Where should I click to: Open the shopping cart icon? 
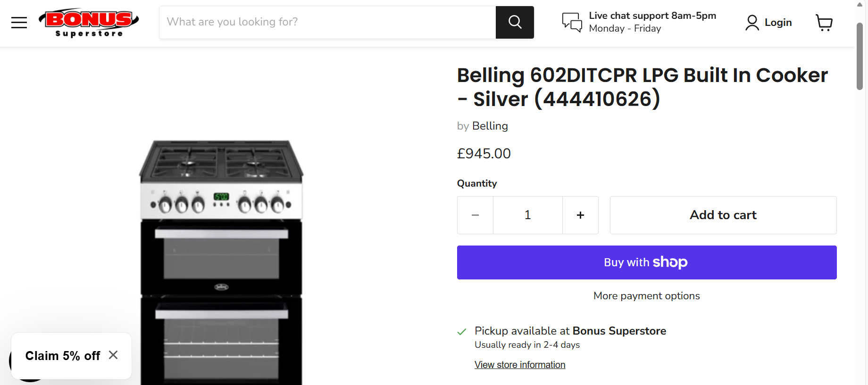tap(824, 22)
